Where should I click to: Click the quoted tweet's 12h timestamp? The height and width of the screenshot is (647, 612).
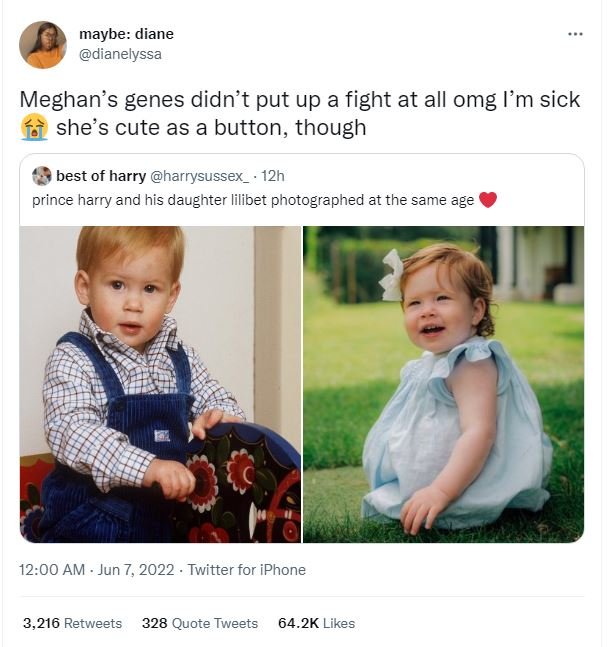point(272,176)
